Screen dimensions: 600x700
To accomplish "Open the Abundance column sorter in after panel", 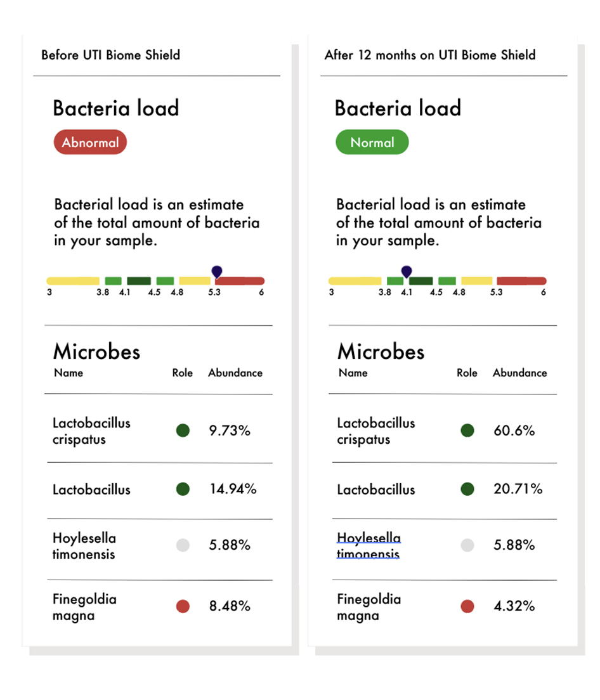I will click(519, 373).
